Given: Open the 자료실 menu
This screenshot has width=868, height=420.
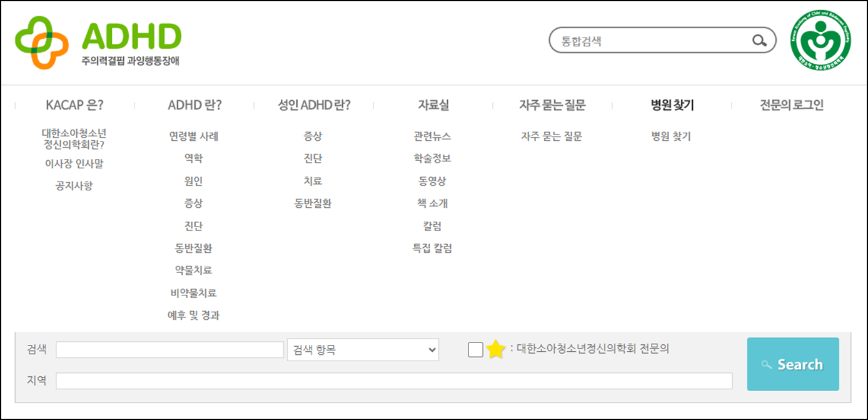Looking at the screenshot, I should [x=433, y=105].
